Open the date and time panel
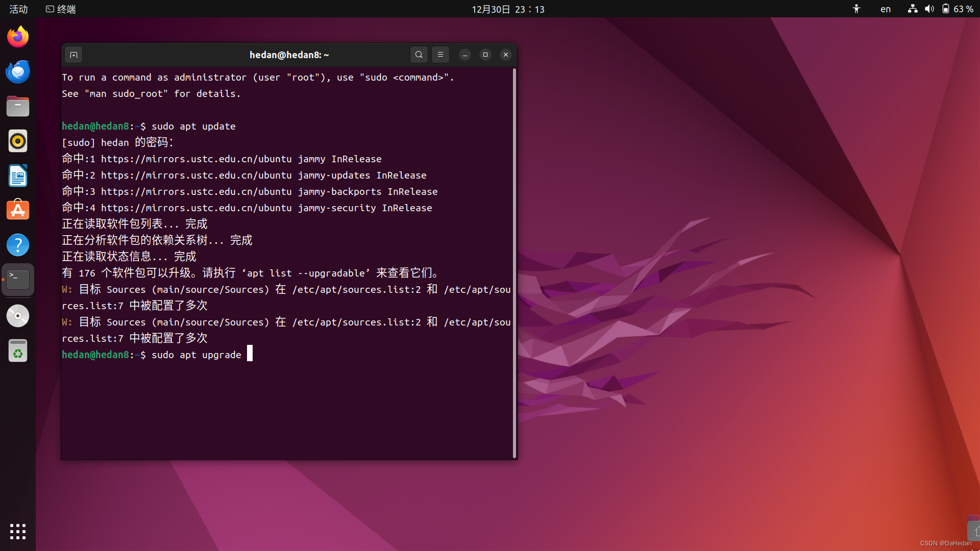 tap(508, 9)
